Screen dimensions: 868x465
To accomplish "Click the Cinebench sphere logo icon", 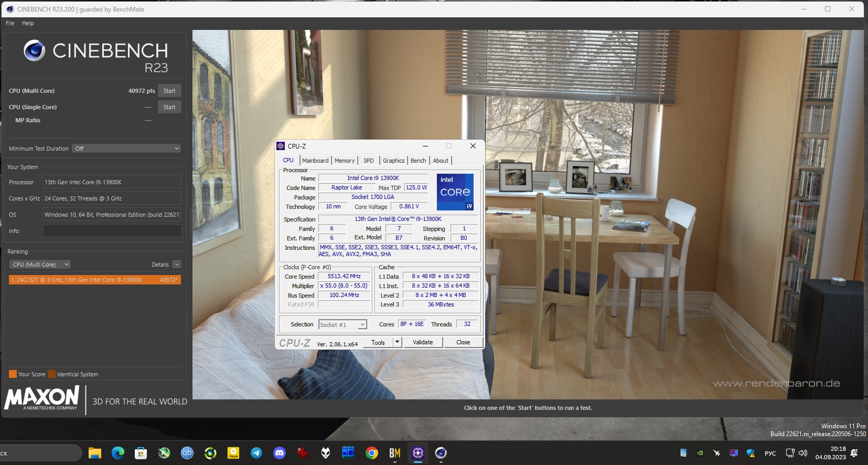I will [x=35, y=51].
